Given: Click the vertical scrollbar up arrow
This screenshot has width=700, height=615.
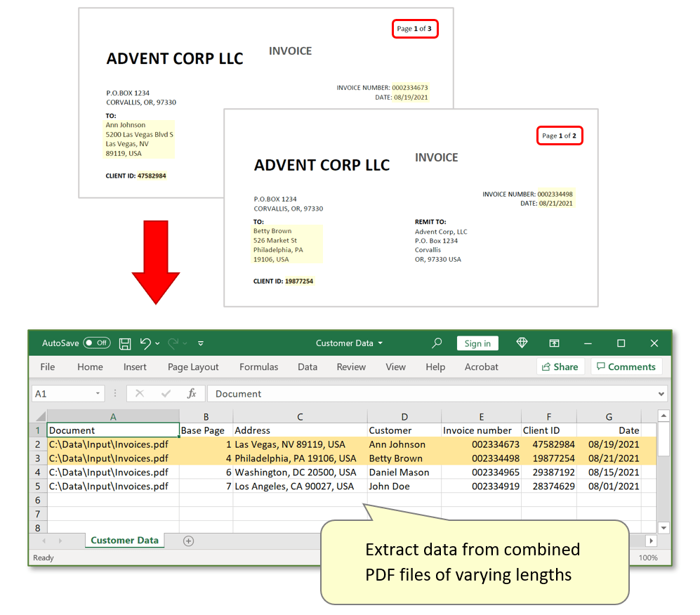Looking at the screenshot, I should coord(663,416).
